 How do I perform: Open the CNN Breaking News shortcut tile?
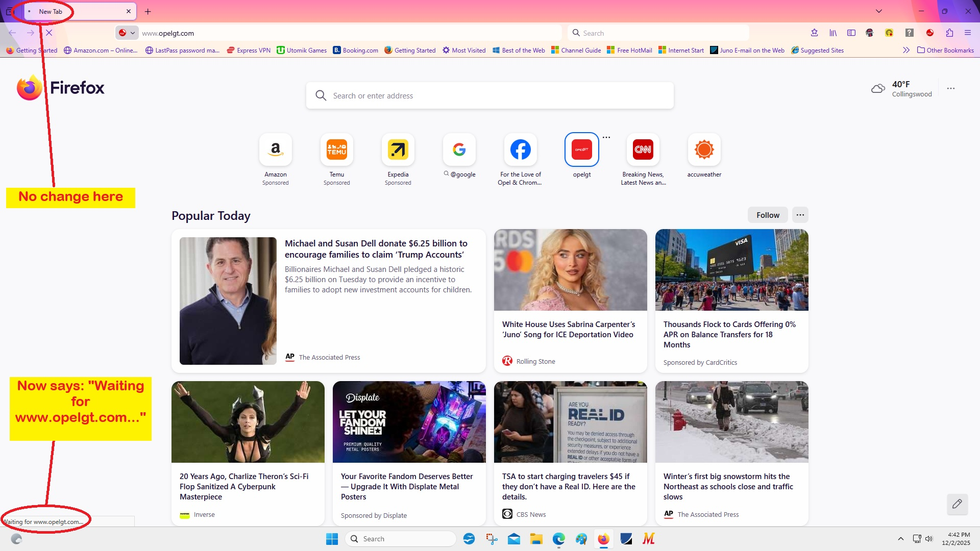(x=643, y=150)
